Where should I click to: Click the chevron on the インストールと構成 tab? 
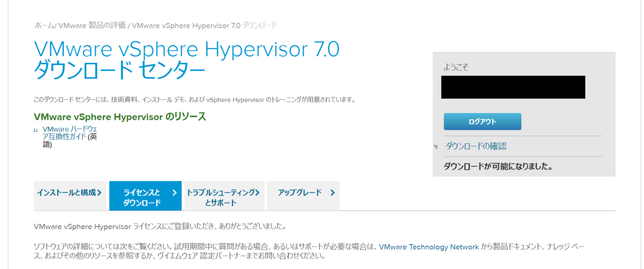pyautogui.click(x=100, y=192)
